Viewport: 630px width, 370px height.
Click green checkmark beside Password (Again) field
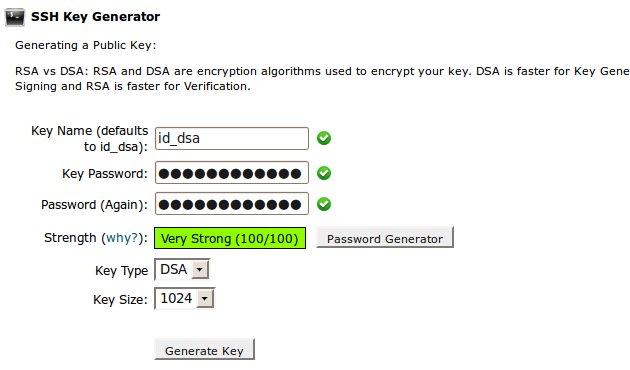tap(324, 204)
